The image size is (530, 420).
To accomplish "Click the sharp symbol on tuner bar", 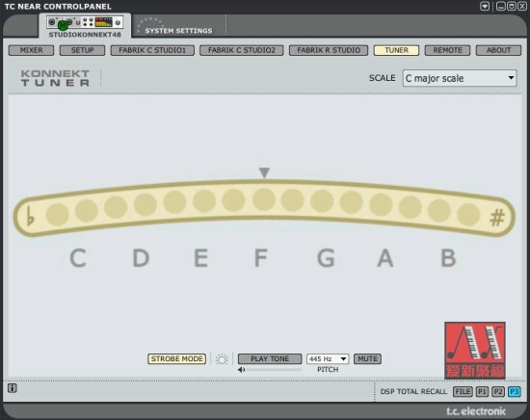I will (x=497, y=218).
